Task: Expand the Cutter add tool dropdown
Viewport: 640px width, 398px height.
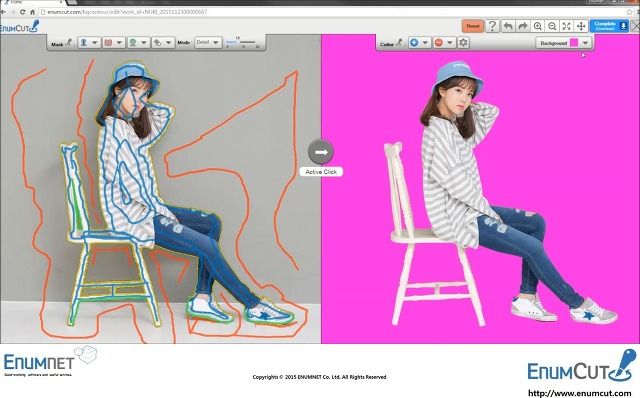Action: pos(425,42)
